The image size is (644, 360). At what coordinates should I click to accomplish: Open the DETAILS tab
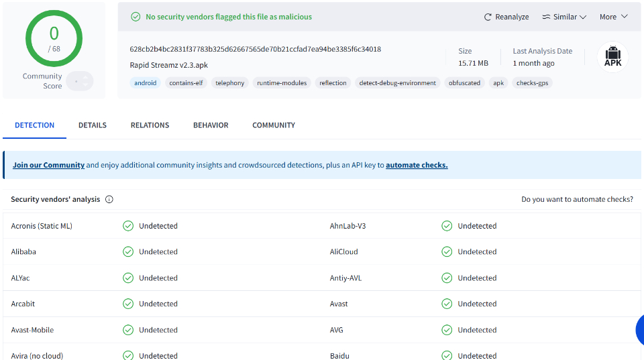point(93,125)
